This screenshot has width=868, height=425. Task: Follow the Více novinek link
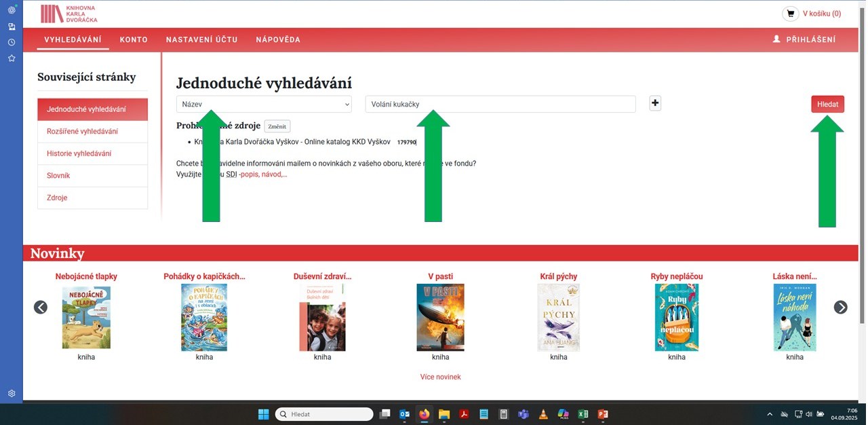[x=440, y=377]
